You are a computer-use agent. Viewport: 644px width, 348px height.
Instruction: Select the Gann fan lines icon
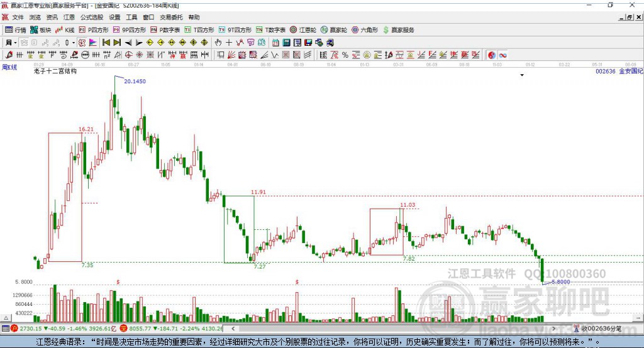click(231, 55)
